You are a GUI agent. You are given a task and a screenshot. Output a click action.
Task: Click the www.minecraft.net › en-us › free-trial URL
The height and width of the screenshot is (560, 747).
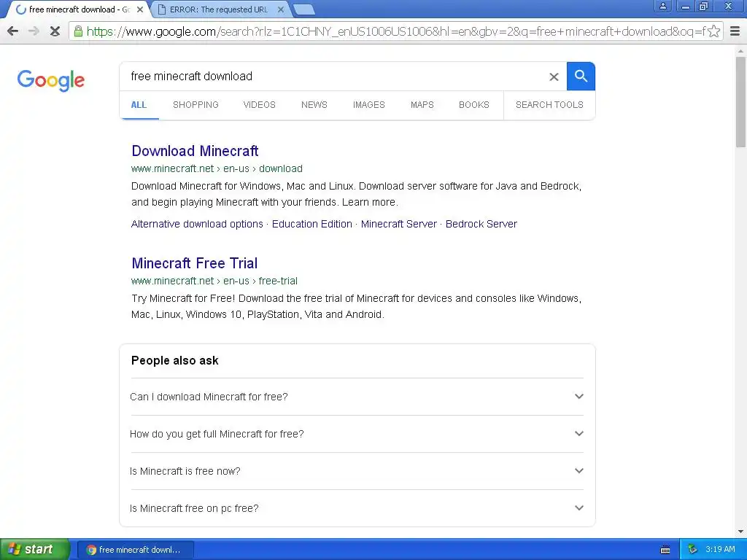point(214,281)
